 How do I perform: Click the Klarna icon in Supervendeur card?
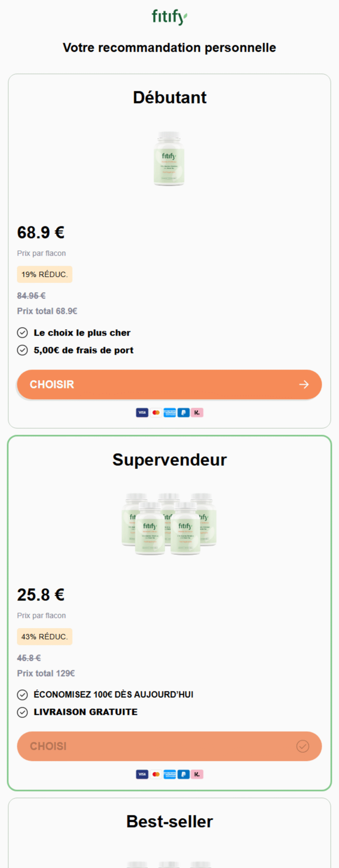click(197, 774)
